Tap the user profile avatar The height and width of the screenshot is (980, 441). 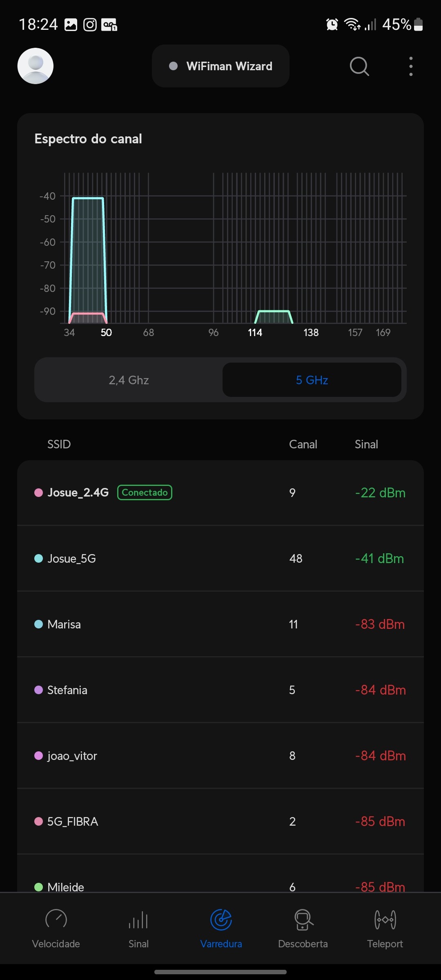click(36, 66)
